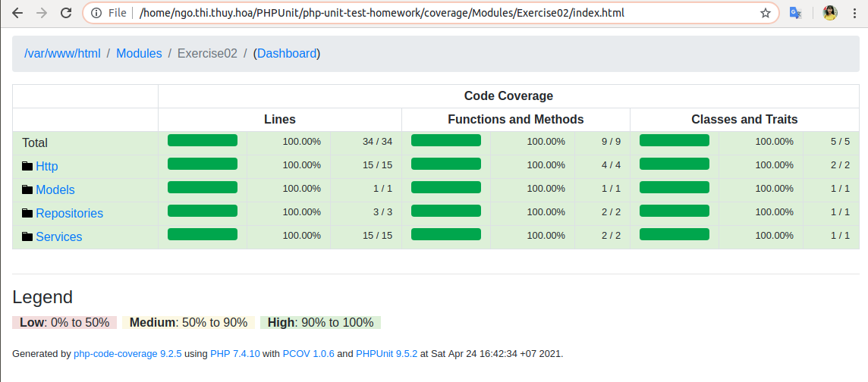Click the browser forward arrow

42,13
